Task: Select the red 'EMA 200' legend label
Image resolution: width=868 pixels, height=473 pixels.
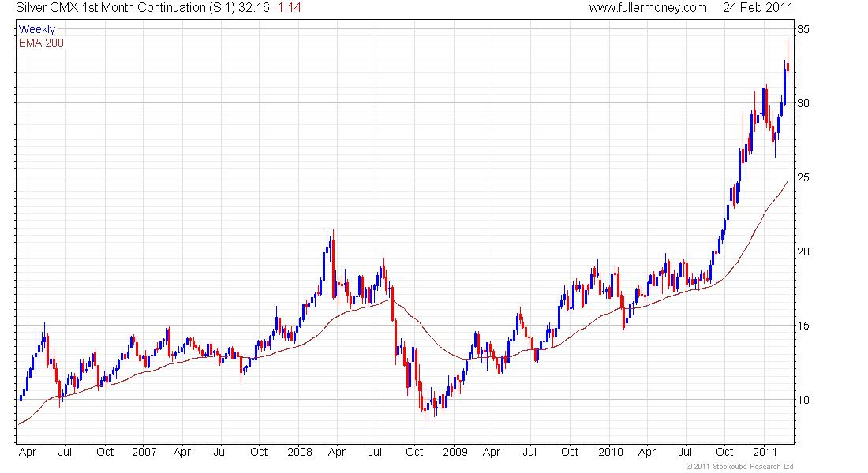Action: click(x=41, y=43)
